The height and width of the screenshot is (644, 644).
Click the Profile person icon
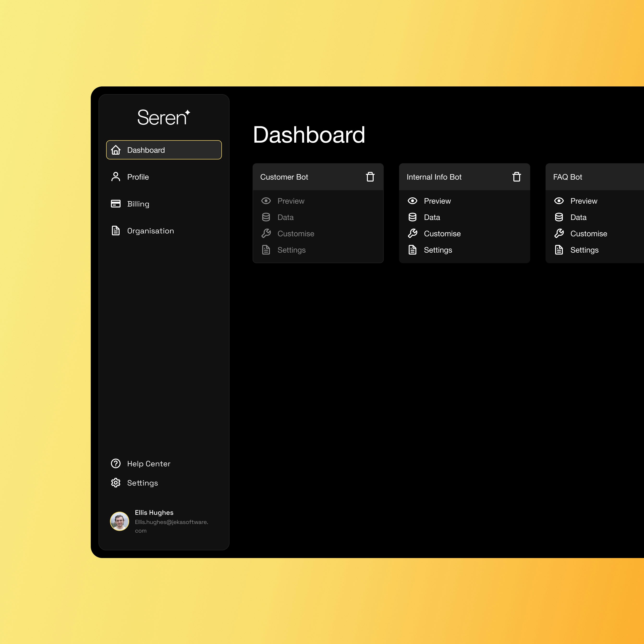click(116, 177)
